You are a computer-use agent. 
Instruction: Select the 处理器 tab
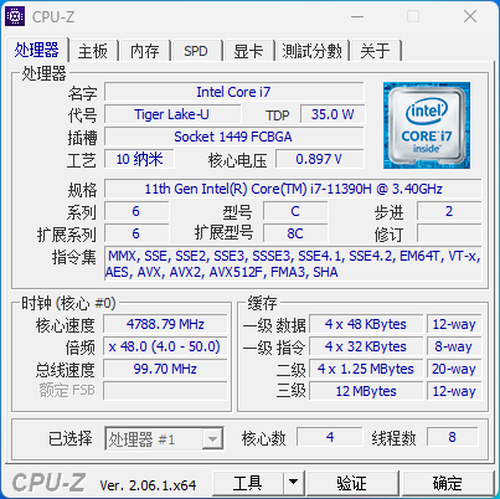(37, 50)
